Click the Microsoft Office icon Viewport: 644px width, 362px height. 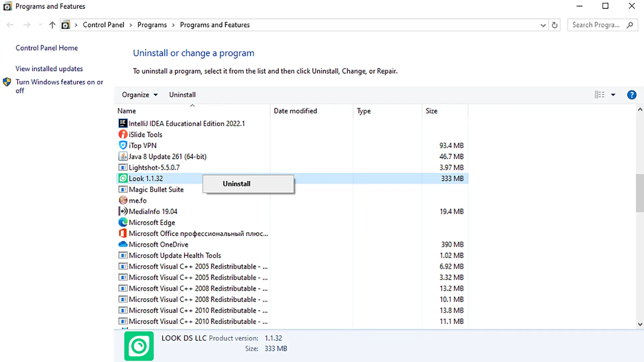(x=123, y=233)
